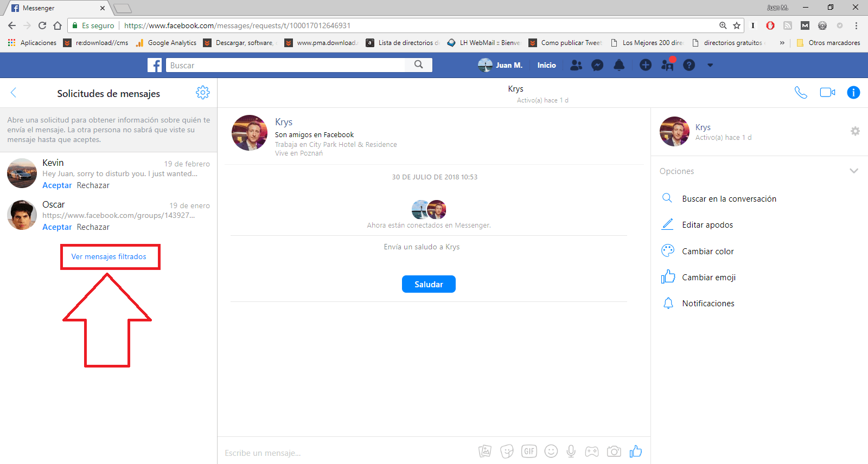Click the Saludar button
The height and width of the screenshot is (464, 868).
(x=429, y=284)
